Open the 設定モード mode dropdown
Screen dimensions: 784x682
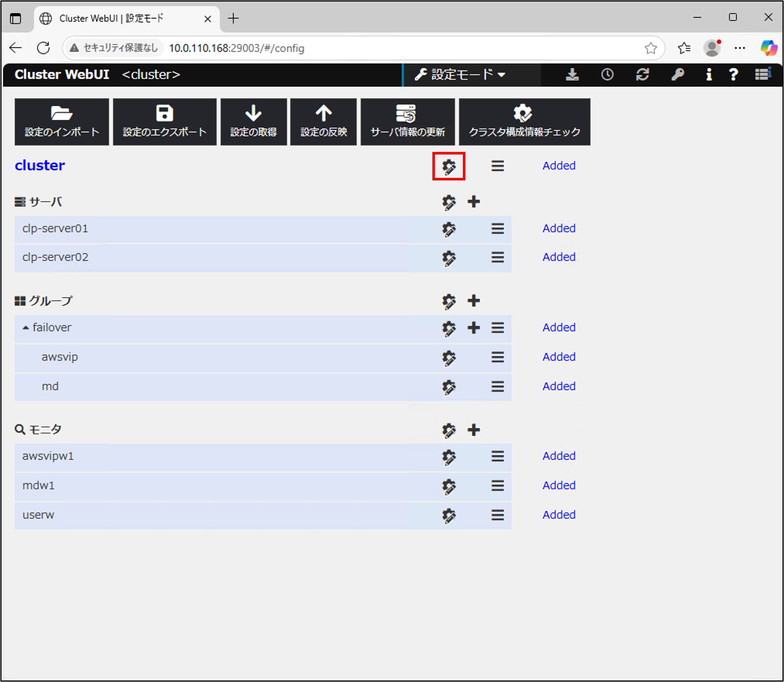[x=460, y=75]
